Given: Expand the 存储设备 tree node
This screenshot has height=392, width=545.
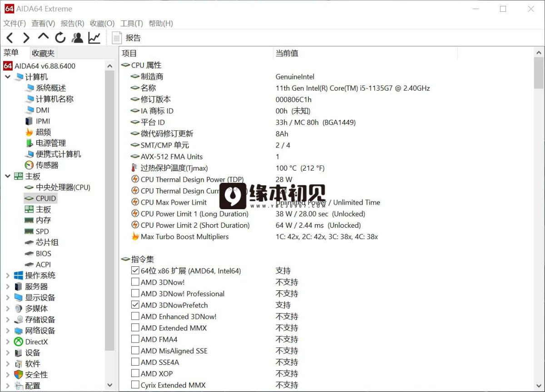Looking at the screenshot, I should point(8,319).
